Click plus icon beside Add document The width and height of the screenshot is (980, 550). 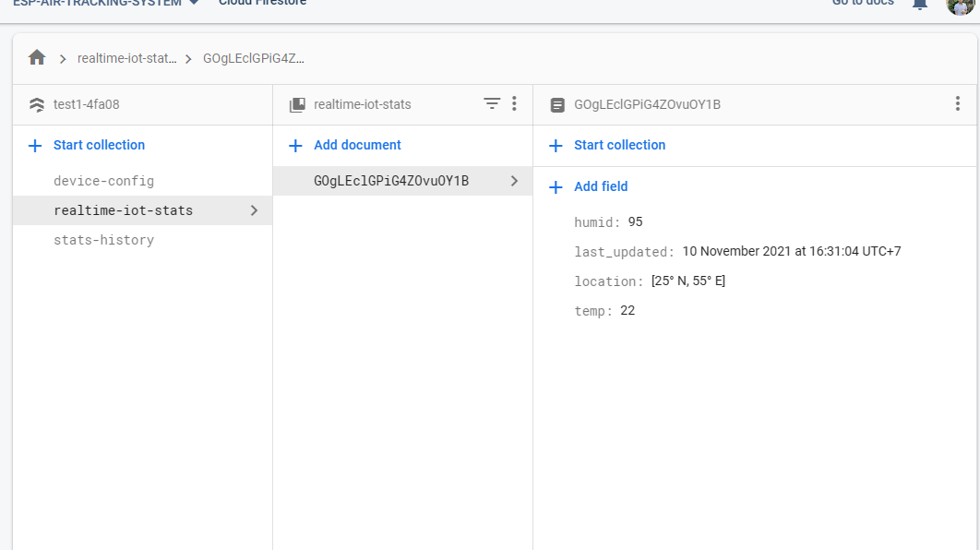(296, 146)
